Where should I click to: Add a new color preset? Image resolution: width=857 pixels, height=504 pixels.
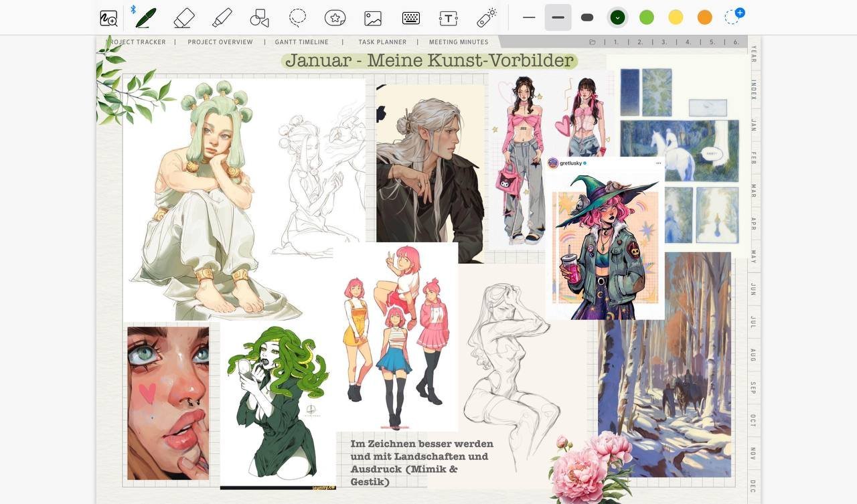[x=734, y=16]
